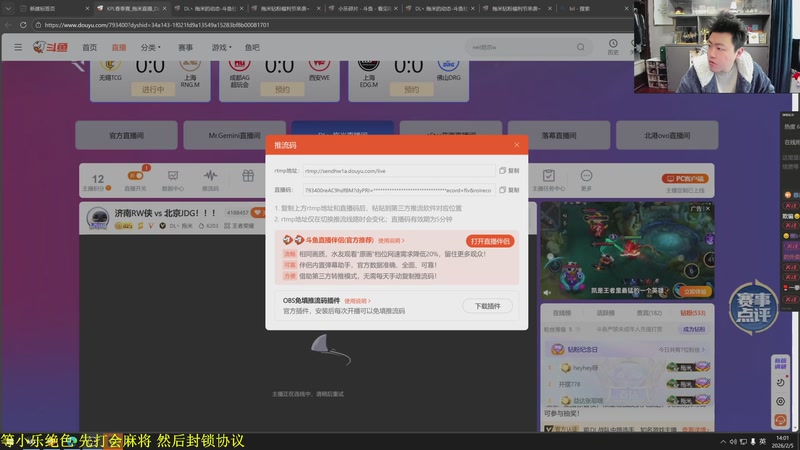Viewport: 800px width, 450px height.
Task: Click 立即体验 on the game ad
Action: 695,291
